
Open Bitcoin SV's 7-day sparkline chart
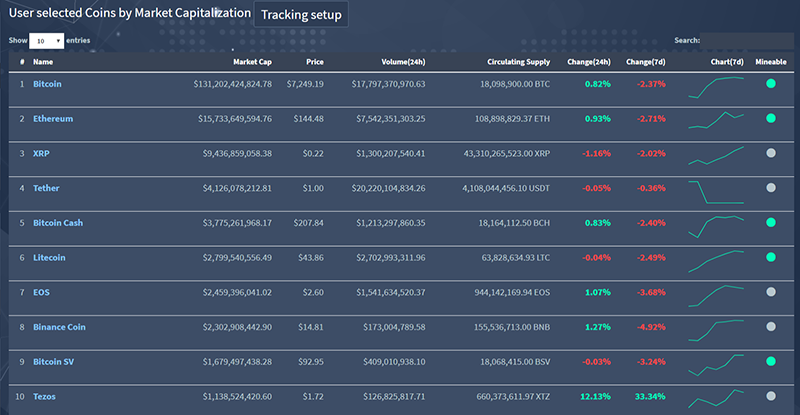coord(716,365)
